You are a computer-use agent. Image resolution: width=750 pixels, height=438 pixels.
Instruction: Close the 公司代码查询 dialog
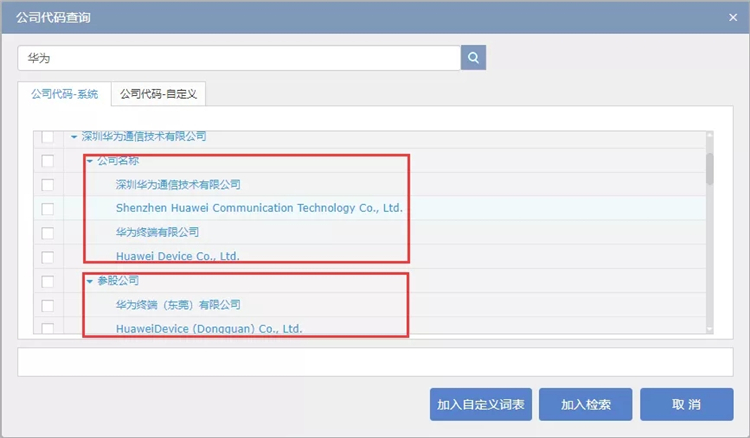[733, 16]
